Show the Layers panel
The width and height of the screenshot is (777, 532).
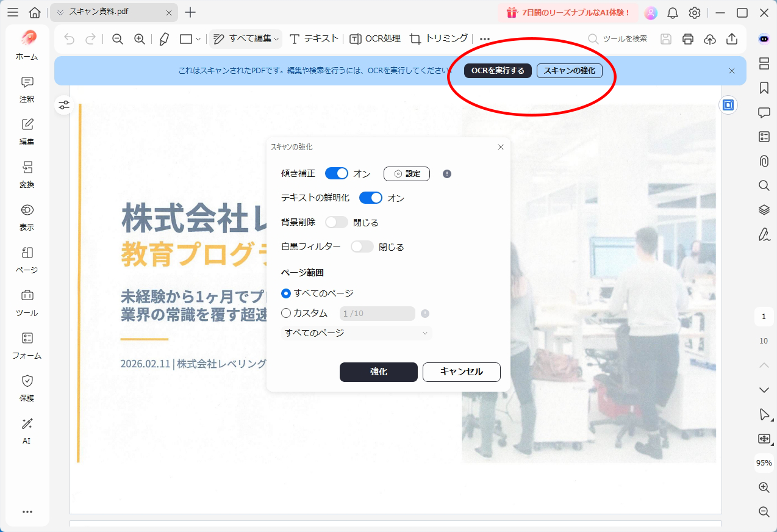click(764, 210)
